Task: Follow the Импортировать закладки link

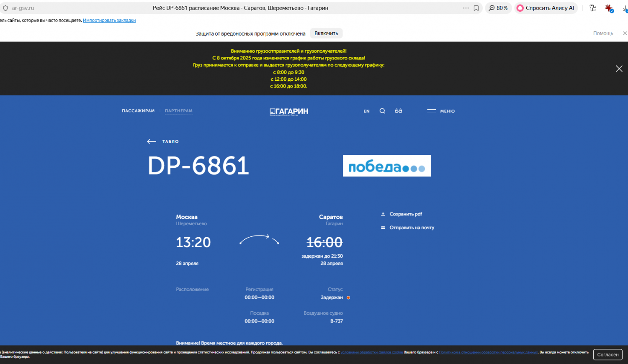Action: (109, 21)
